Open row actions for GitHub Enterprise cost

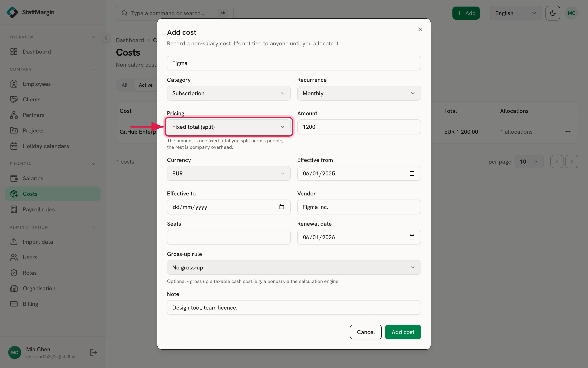[x=568, y=132]
